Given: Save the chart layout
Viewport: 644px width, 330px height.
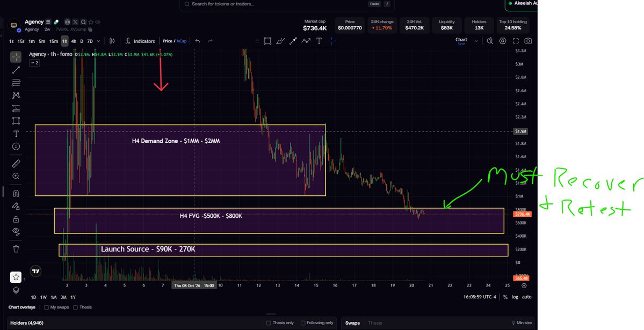Looking at the screenshot, I should (x=461, y=44).
